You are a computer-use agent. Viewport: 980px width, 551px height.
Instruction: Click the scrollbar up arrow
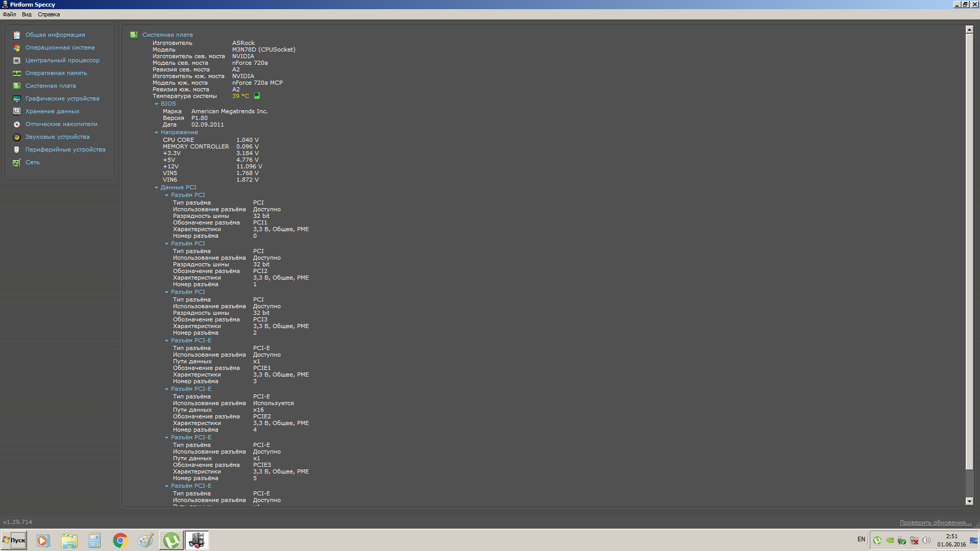pyautogui.click(x=969, y=30)
